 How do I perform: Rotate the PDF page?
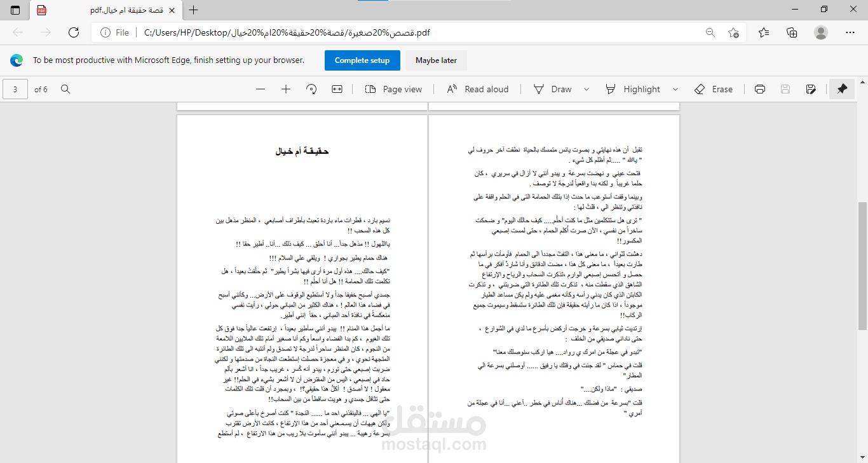311,89
